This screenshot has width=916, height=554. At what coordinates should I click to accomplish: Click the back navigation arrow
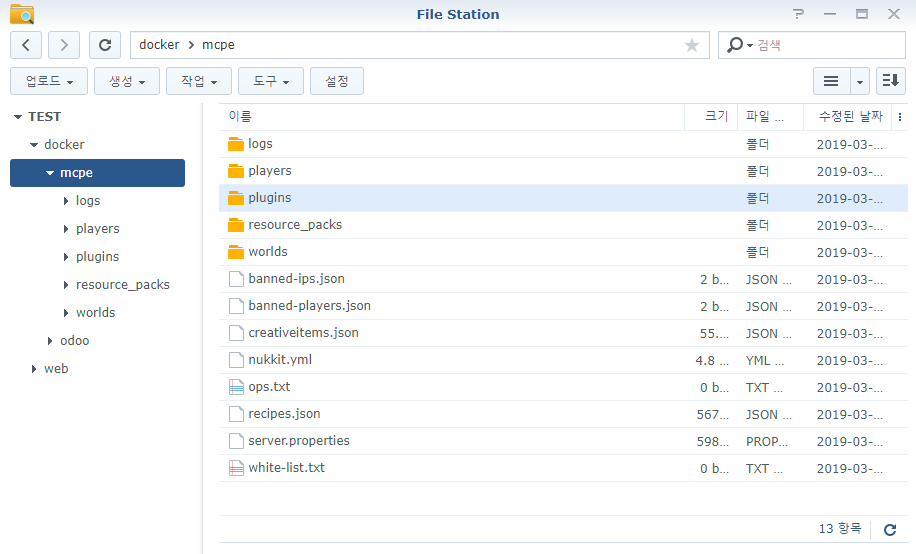(26, 45)
